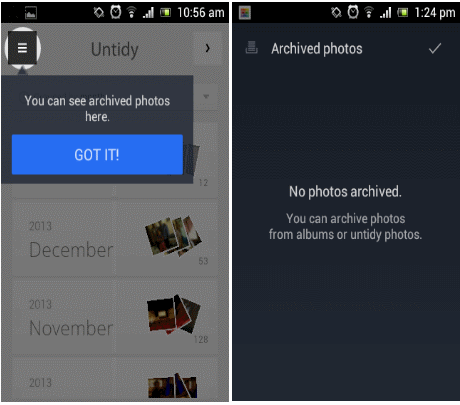Viewport: 460px width, 405px height.
Task: Tap the alarm clock icon in the left status bar
Action: (116, 12)
